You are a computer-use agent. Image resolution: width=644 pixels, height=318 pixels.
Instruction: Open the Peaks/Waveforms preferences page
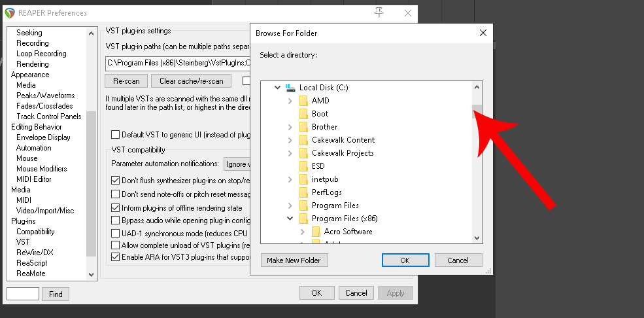tap(46, 96)
